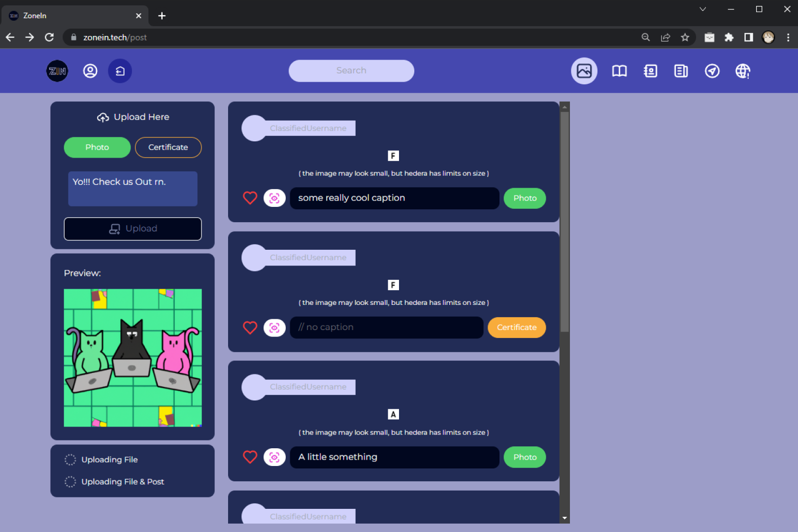Like the certificate post with no caption
Viewport: 798px width, 532px height.
(250, 327)
